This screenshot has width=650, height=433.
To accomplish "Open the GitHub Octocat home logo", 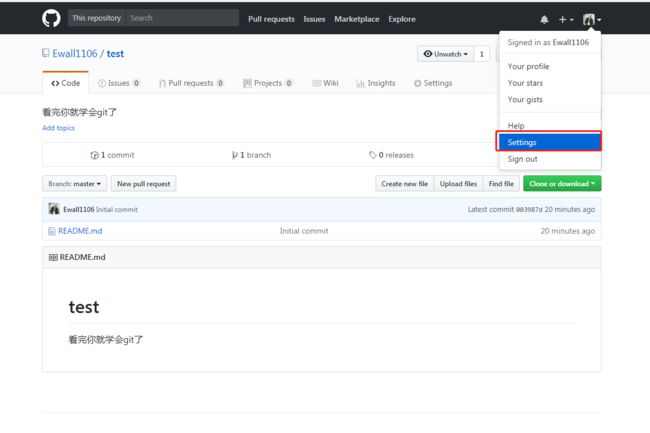I will tap(51, 18).
